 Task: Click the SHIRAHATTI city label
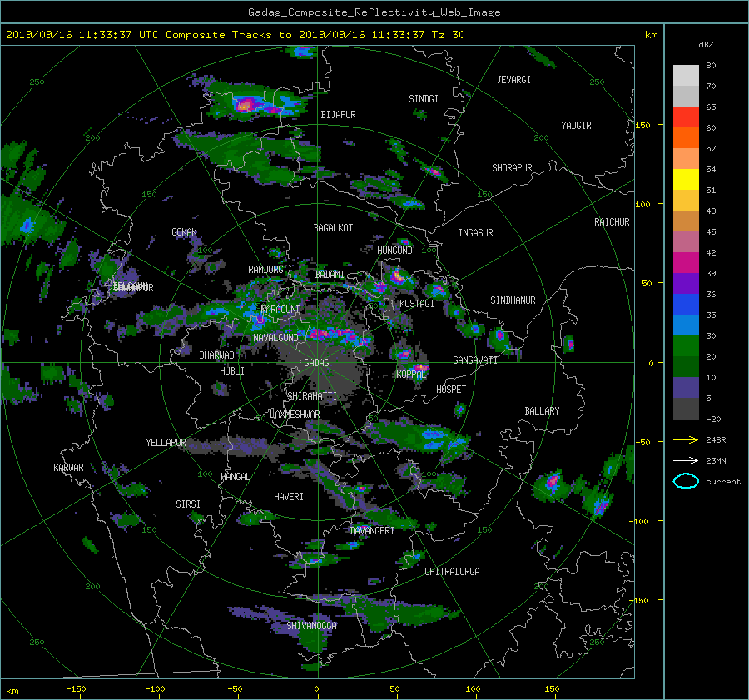312,396
